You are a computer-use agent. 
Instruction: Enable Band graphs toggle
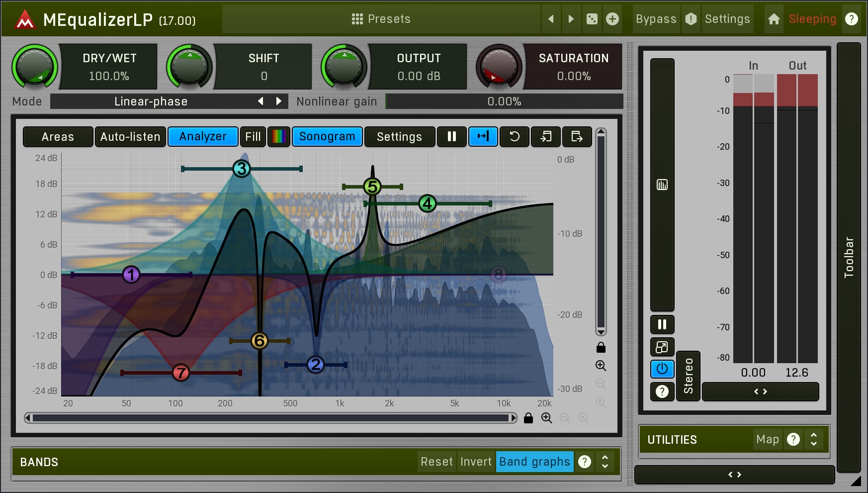[534, 462]
